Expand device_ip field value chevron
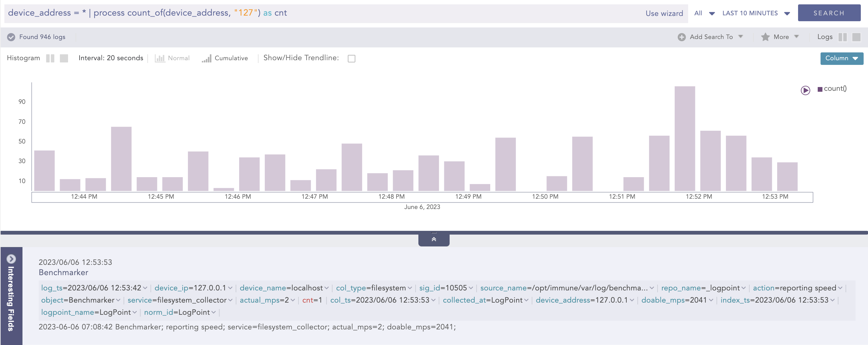868x345 pixels. [x=230, y=288]
